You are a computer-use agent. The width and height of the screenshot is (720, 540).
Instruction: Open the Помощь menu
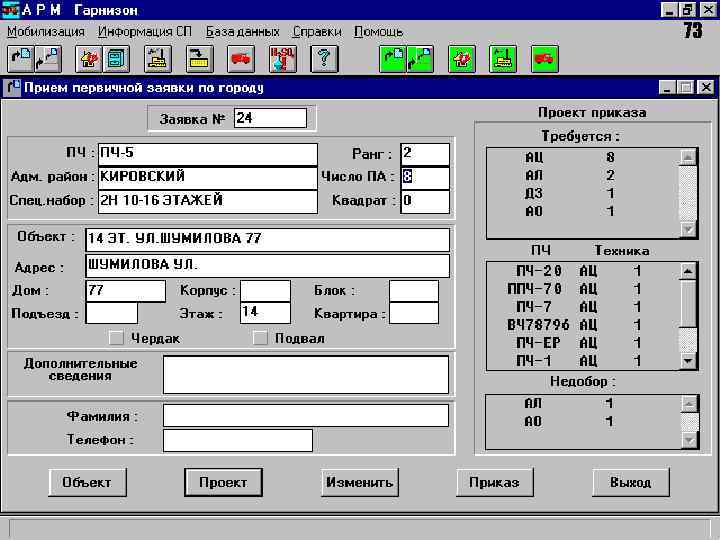(x=378, y=32)
